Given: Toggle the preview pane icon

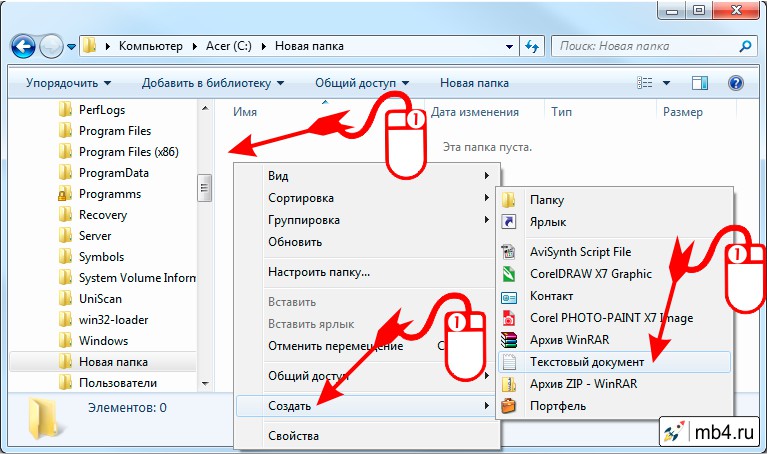Looking at the screenshot, I should pyautogui.click(x=700, y=83).
